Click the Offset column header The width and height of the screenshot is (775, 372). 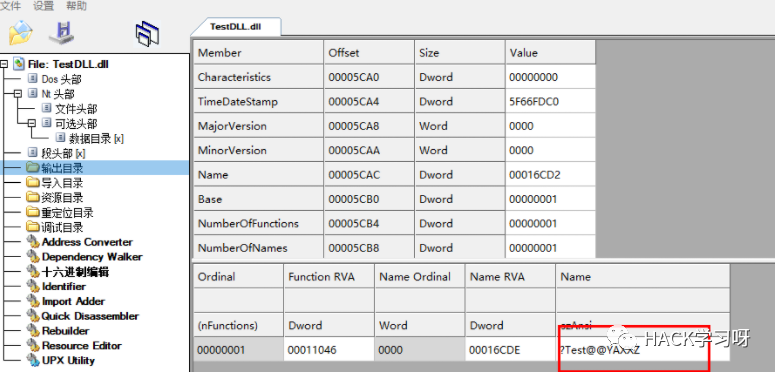369,52
